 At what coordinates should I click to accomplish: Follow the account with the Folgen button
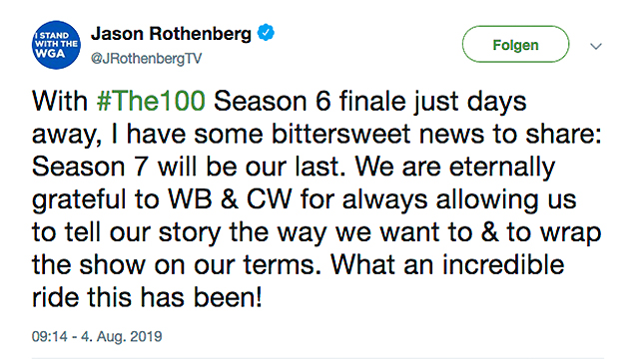click(x=515, y=45)
